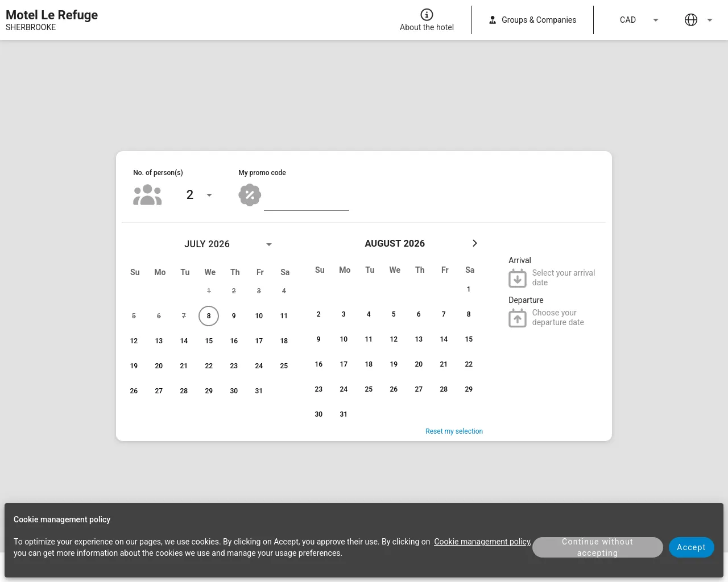Image resolution: width=728 pixels, height=582 pixels.
Task: Open the CAD currency dropdown
Action: pyautogui.click(x=638, y=20)
